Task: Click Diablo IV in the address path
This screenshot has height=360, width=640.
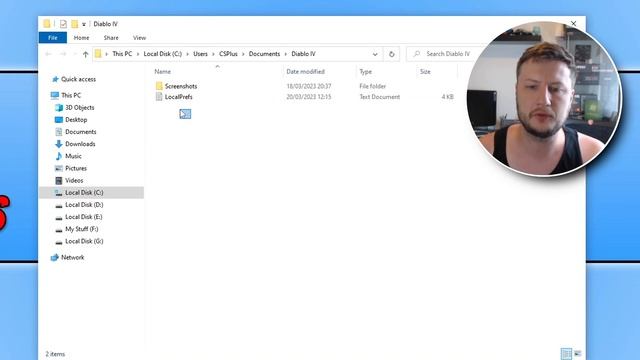Action: [303, 54]
